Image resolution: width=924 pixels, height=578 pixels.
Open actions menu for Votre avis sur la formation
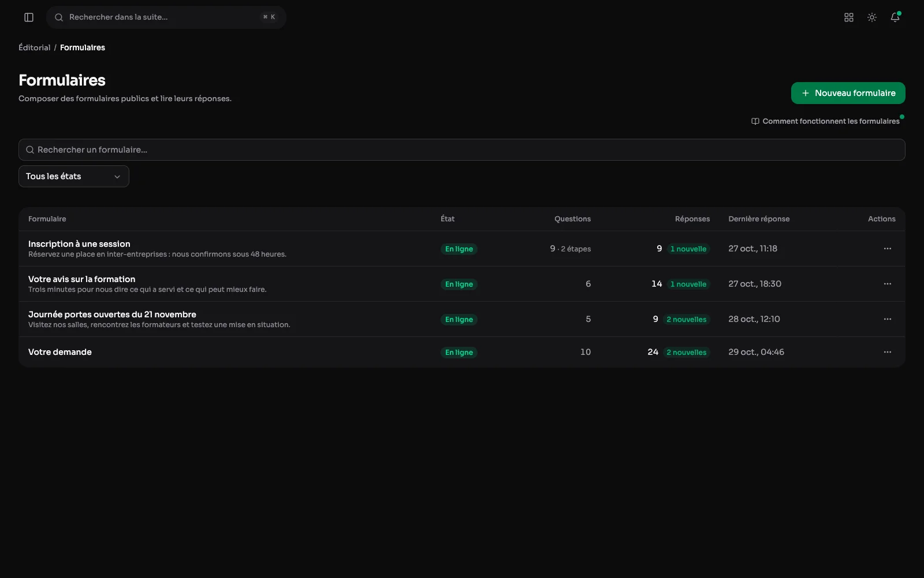point(888,284)
